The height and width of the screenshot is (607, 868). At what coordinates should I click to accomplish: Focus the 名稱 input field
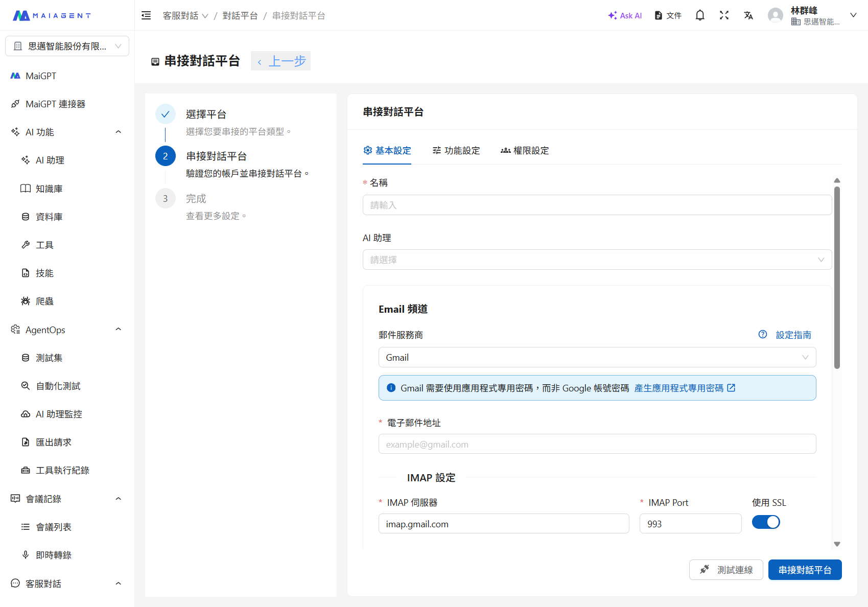pyautogui.click(x=597, y=205)
